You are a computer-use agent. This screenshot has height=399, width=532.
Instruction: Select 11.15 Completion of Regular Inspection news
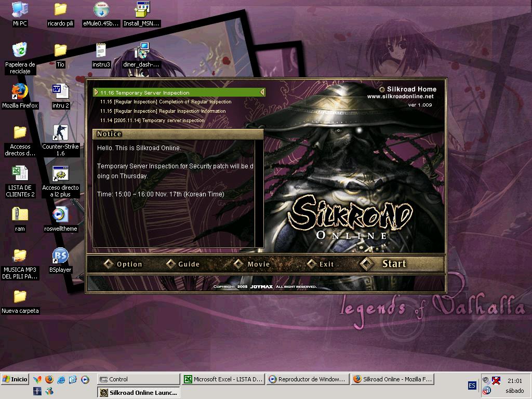[166, 102]
